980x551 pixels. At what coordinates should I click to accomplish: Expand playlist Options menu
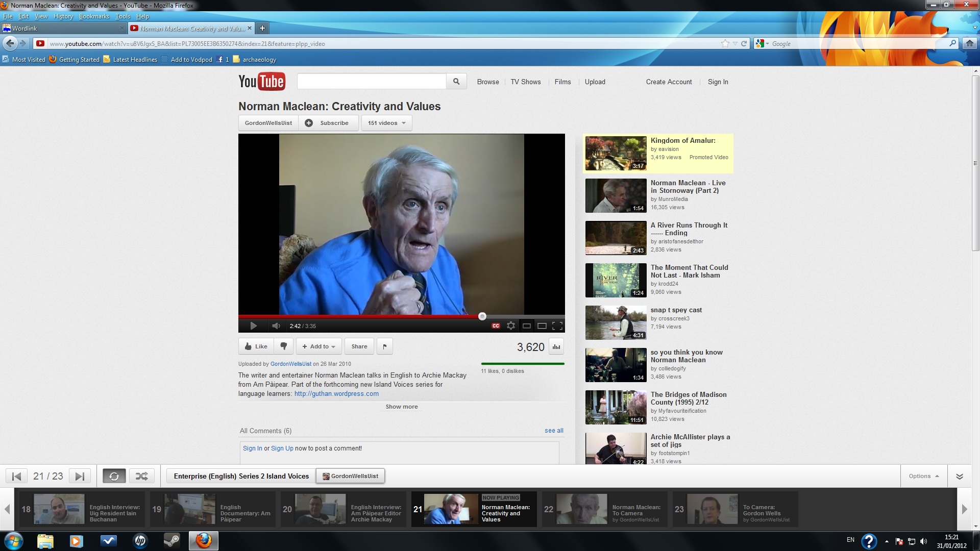click(923, 477)
